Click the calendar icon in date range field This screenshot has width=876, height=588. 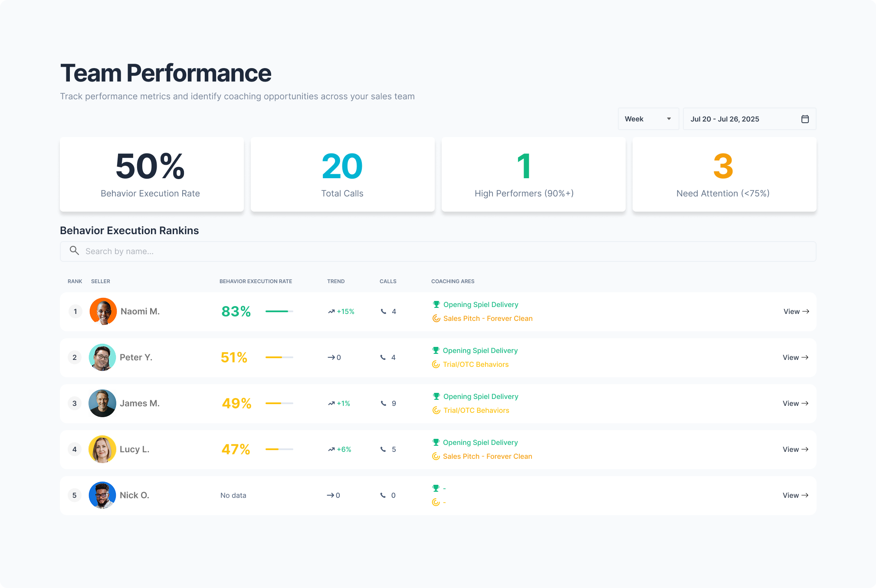click(805, 119)
